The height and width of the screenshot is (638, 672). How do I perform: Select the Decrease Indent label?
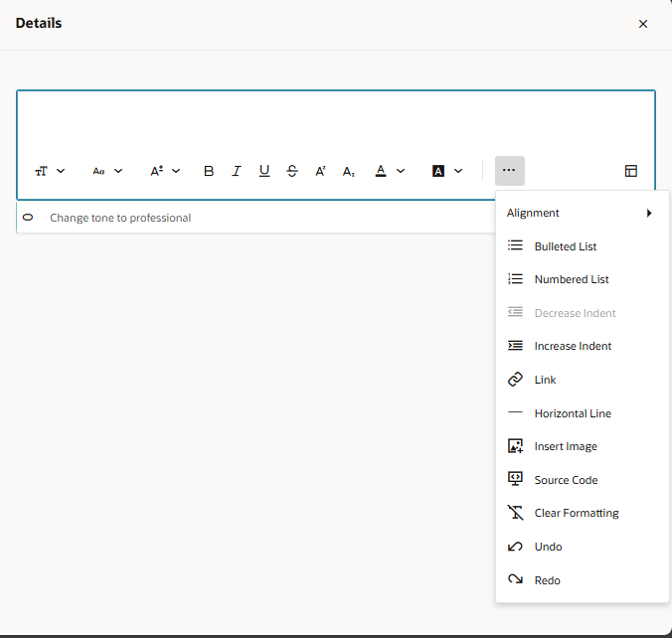click(x=575, y=313)
